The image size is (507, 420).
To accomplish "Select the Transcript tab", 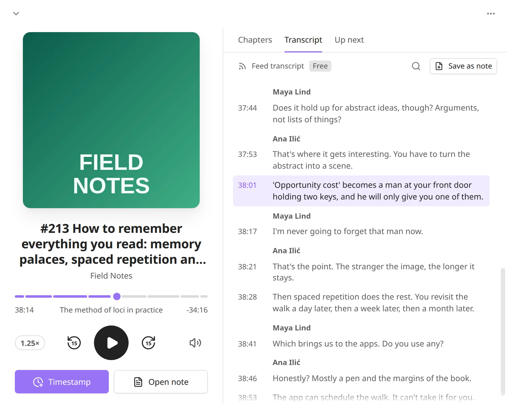I will tap(303, 40).
